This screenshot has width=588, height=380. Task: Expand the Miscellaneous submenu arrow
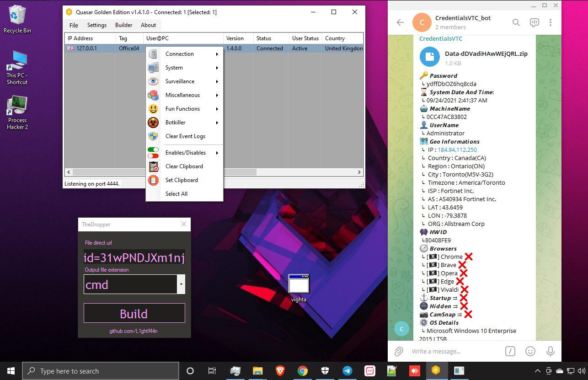pos(217,95)
